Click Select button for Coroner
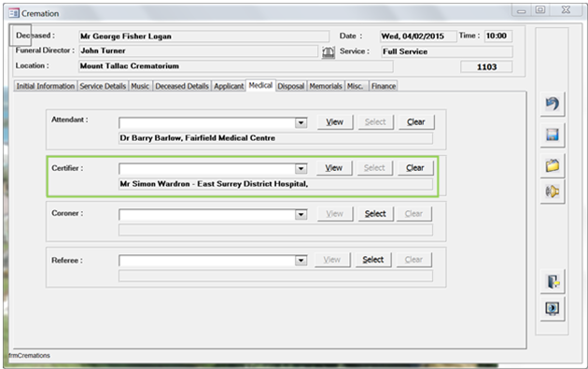This screenshot has height=369, width=588. click(375, 214)
